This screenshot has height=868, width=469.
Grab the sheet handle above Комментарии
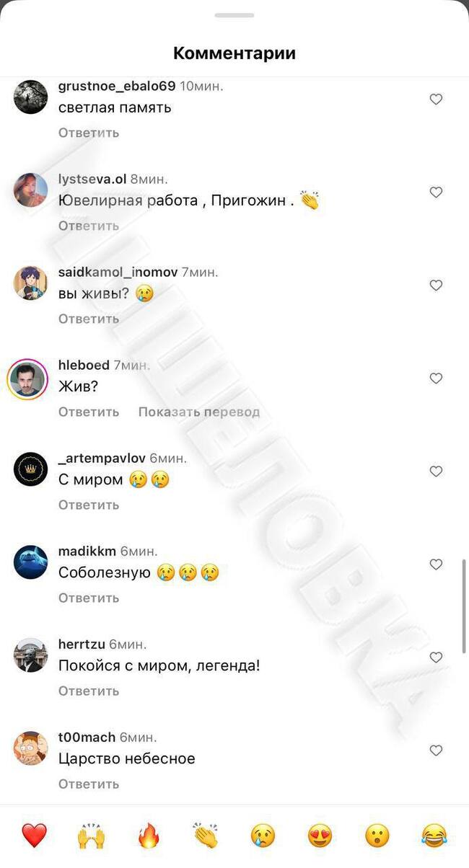click(x=234, y=15)
